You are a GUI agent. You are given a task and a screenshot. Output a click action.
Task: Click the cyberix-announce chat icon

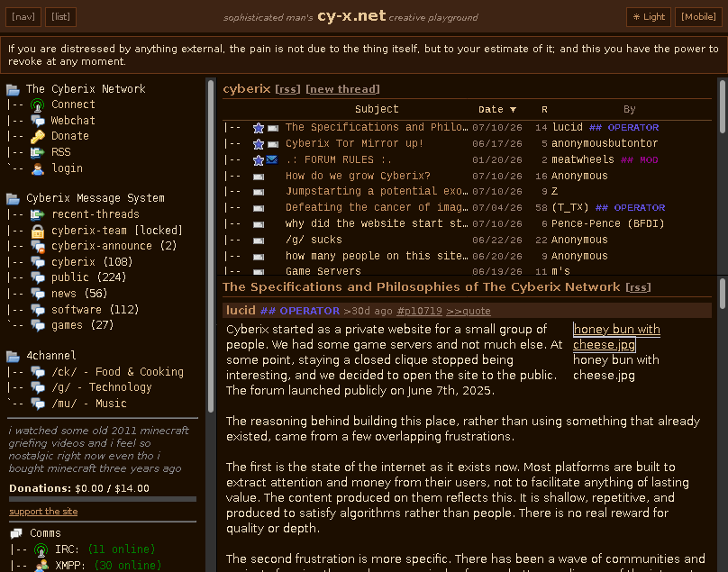[x=38, y=247]
